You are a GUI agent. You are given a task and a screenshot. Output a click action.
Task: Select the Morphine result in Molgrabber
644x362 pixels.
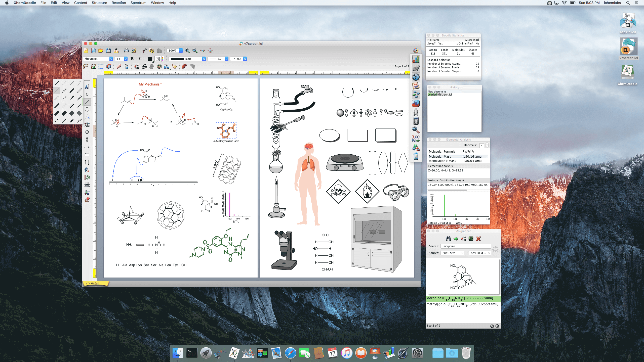point(463,298)
